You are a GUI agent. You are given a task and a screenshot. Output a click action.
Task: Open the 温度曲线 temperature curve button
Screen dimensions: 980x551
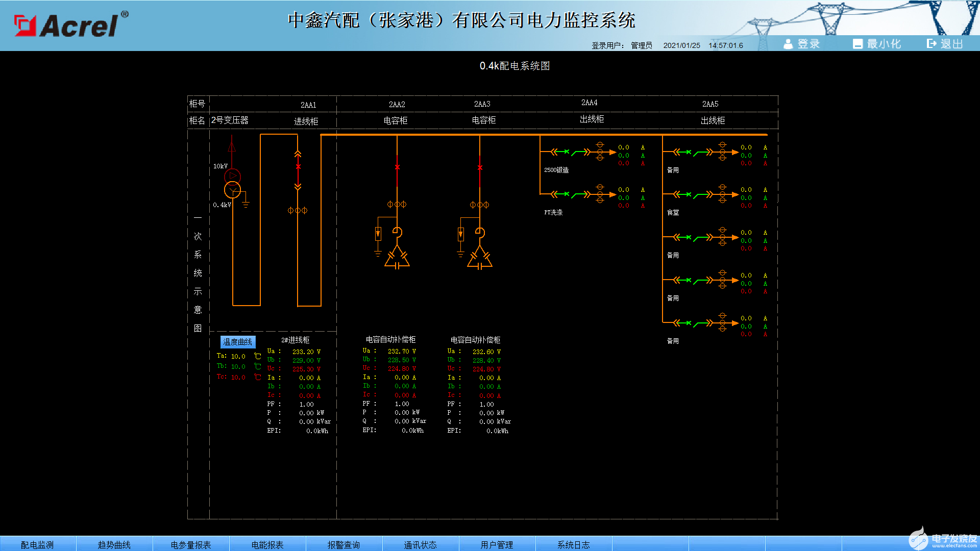click(x=237, y=342)
